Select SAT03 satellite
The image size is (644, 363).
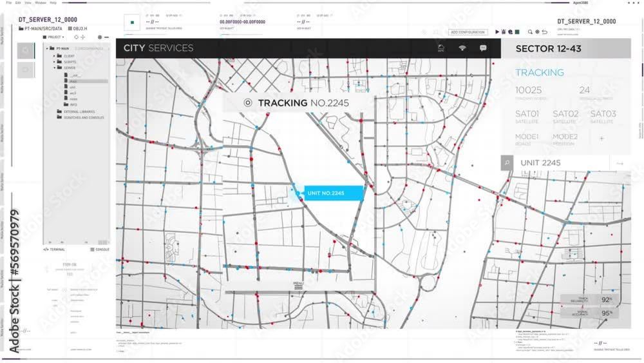tap(603, 116)
